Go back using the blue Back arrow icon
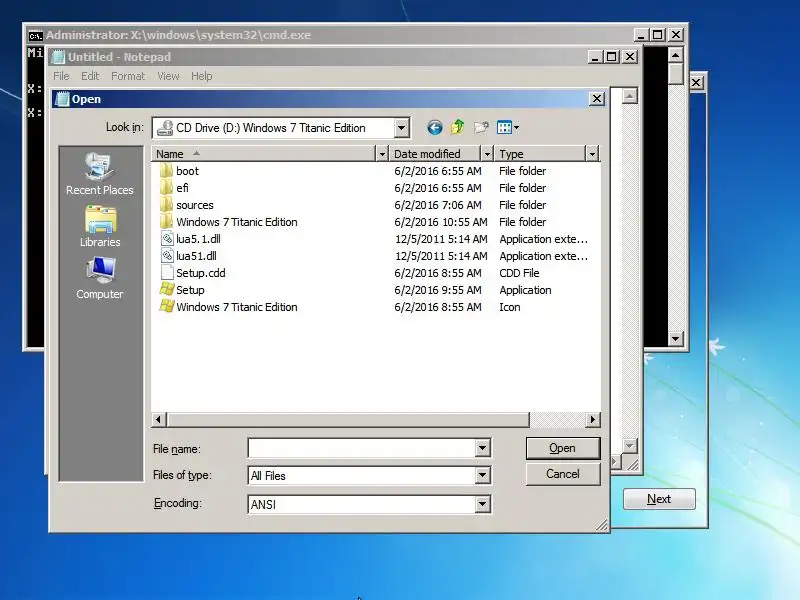The image size is (800, 600). click(435, 128)
